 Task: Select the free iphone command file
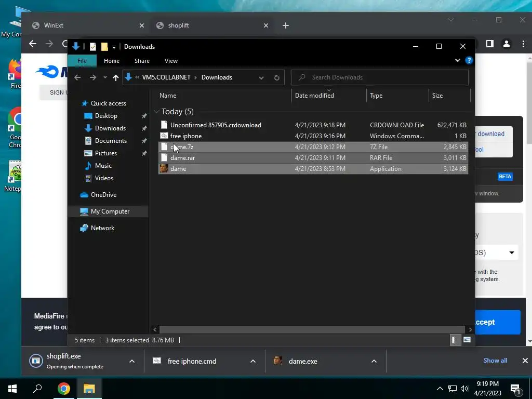pyautogui.click(x=313, y=136)
